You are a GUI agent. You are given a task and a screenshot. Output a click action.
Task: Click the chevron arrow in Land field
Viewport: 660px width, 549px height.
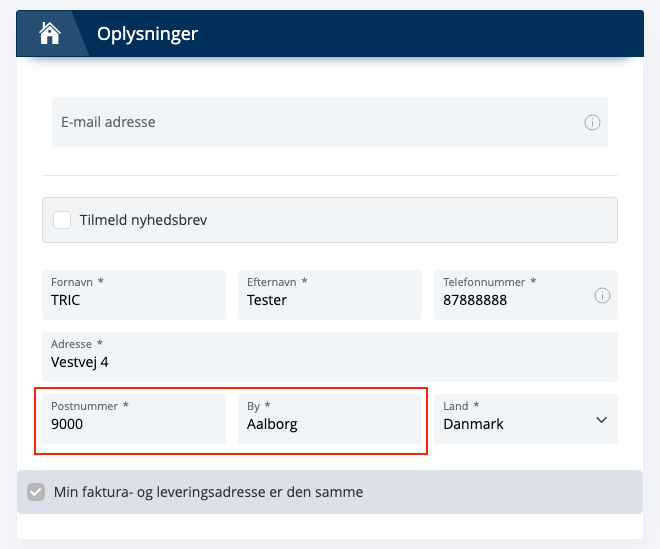601,420
